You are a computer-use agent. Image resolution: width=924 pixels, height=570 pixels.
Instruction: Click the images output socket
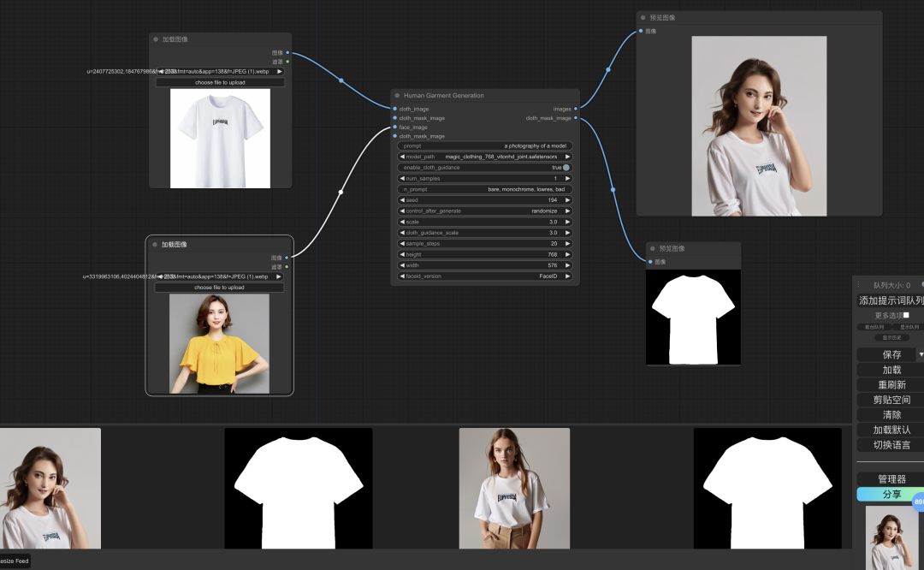point(576,109)
